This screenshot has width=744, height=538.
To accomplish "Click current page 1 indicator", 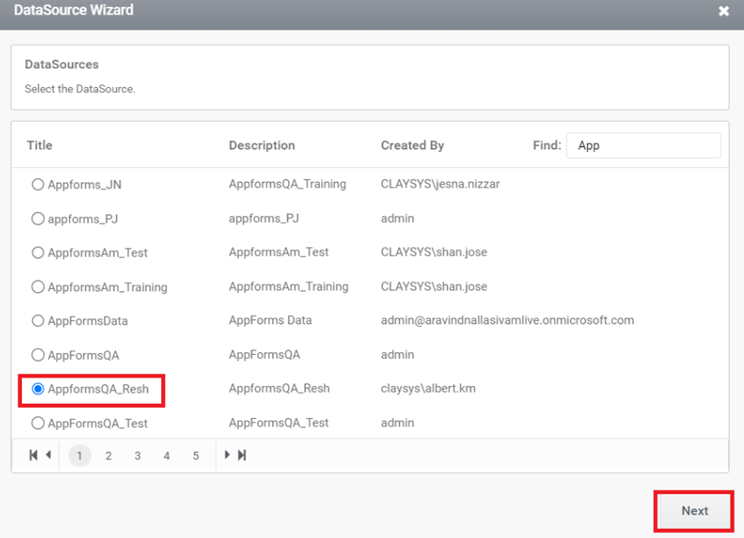I will click(80, 456).
